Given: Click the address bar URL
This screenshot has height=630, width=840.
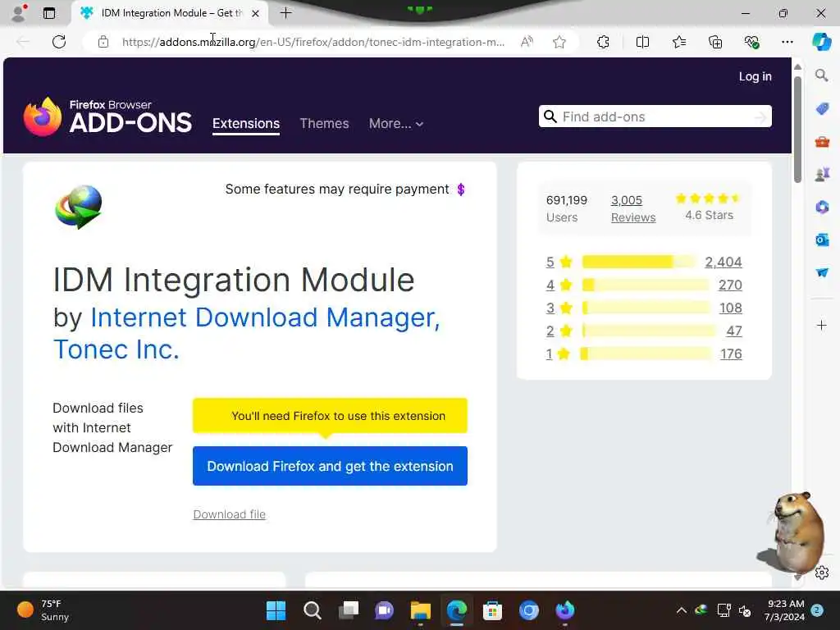Looking at the screenshot, I should tap(313, 42).
